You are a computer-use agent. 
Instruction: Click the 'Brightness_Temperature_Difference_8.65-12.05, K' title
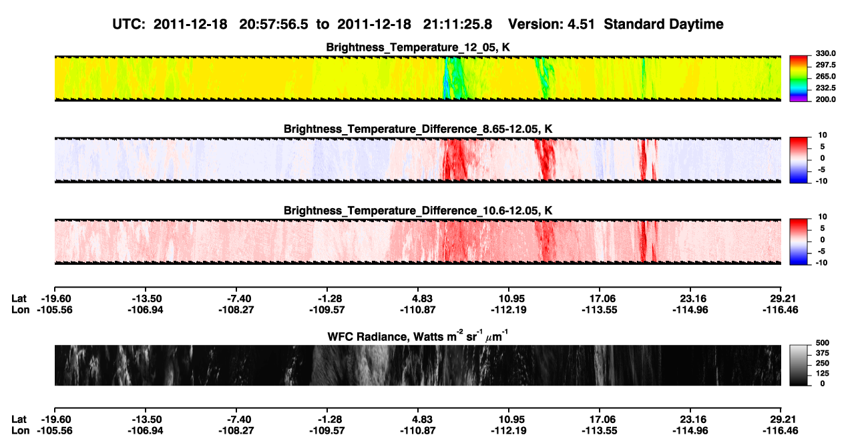point(418,129)
